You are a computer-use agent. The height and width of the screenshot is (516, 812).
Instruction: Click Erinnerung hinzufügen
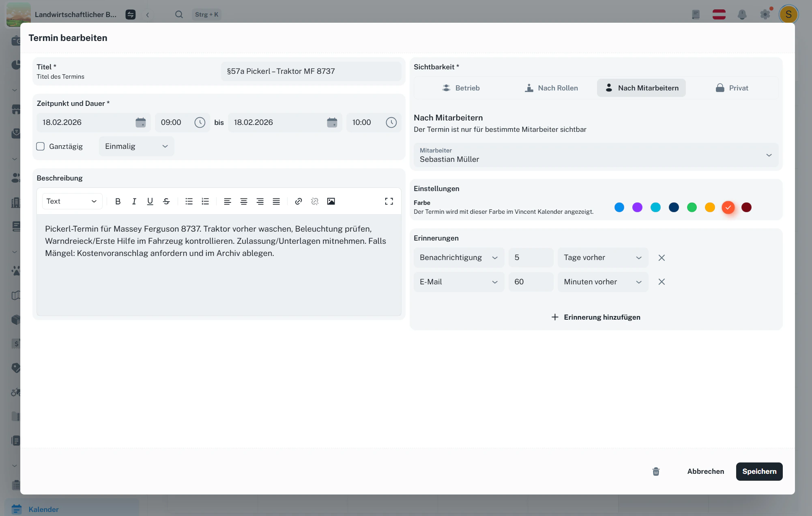click(596, 317)
